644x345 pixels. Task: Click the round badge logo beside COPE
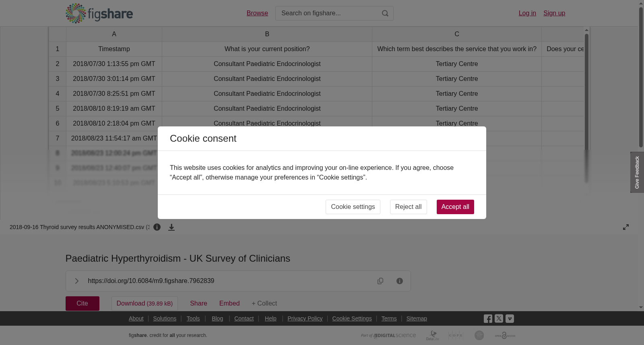[479, 335]
